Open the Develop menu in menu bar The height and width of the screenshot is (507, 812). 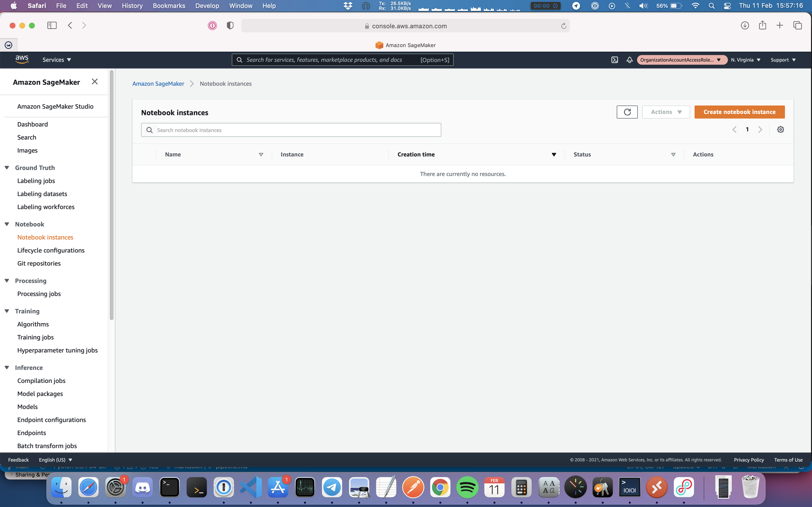[207, 6]
